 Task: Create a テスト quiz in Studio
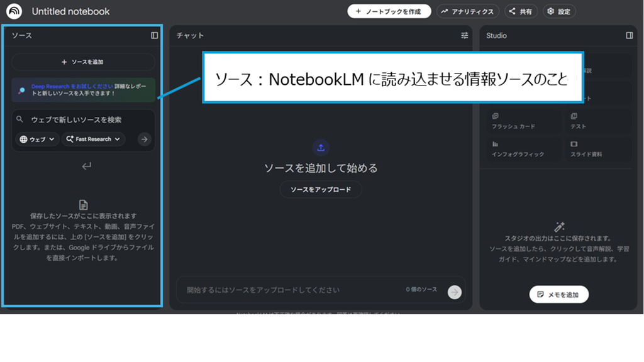(x=599, y=121)
